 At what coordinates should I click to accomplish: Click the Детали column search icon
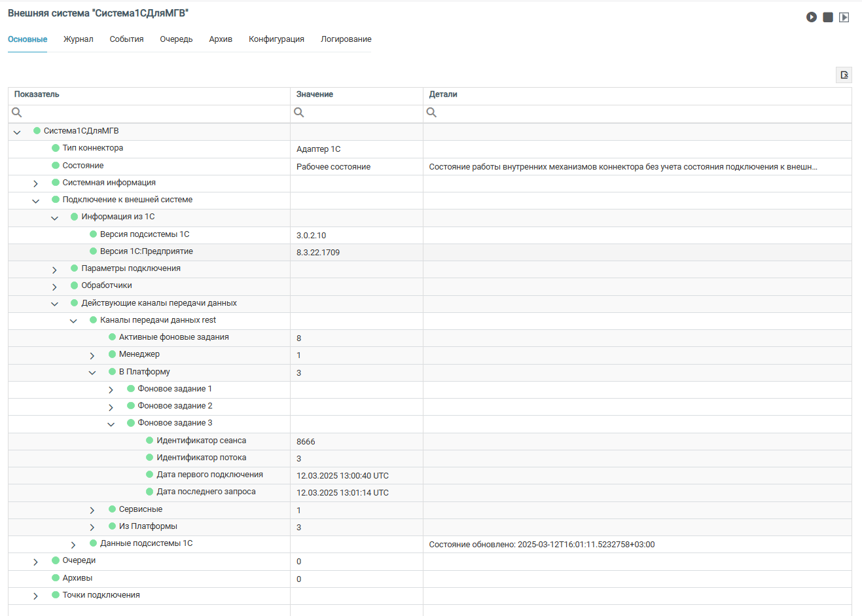click(431, 113)
